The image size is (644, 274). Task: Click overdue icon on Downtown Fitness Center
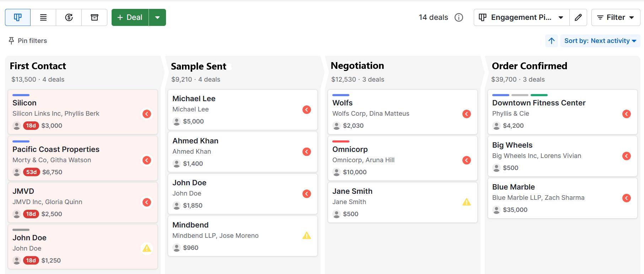point(627,114)
